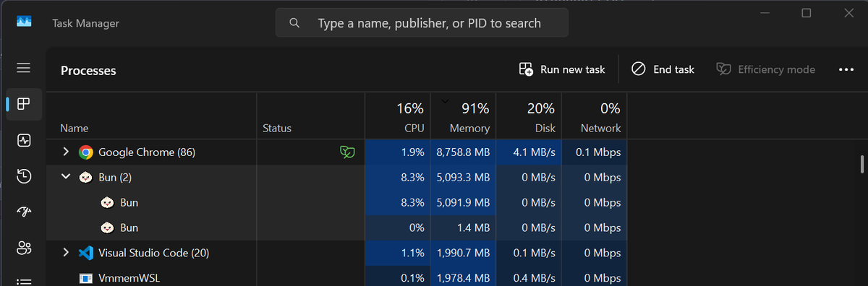Click the Bun child icon using 5,091.9 MB
Screen dimensions: 868x286
click(x=108, y=203)
